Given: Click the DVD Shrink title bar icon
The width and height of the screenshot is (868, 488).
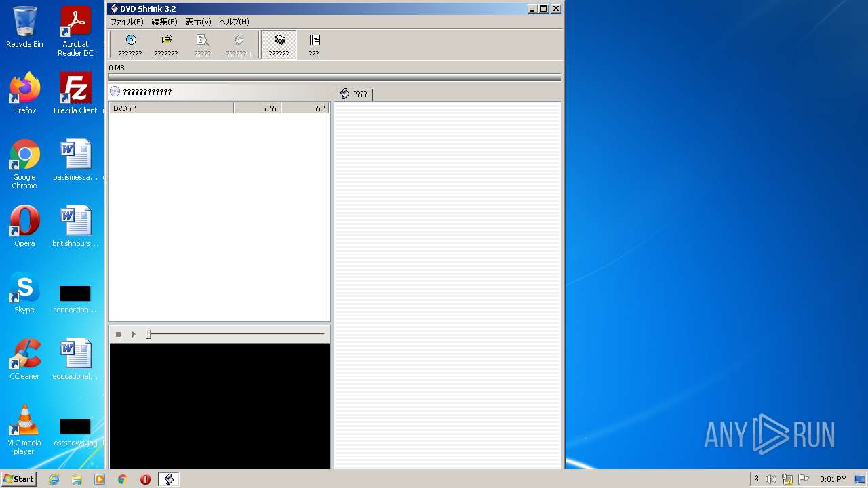Looking at the screenshot, I should [x=114, y=9].
